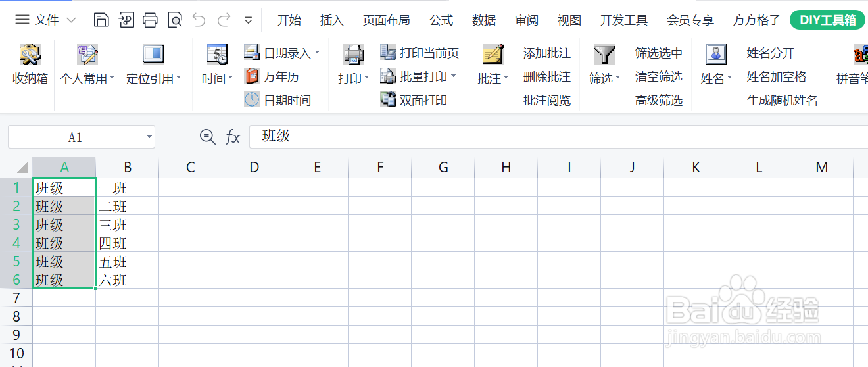Switch to the 开始 tab
The image size is (868, 367).
coord(289,20)
